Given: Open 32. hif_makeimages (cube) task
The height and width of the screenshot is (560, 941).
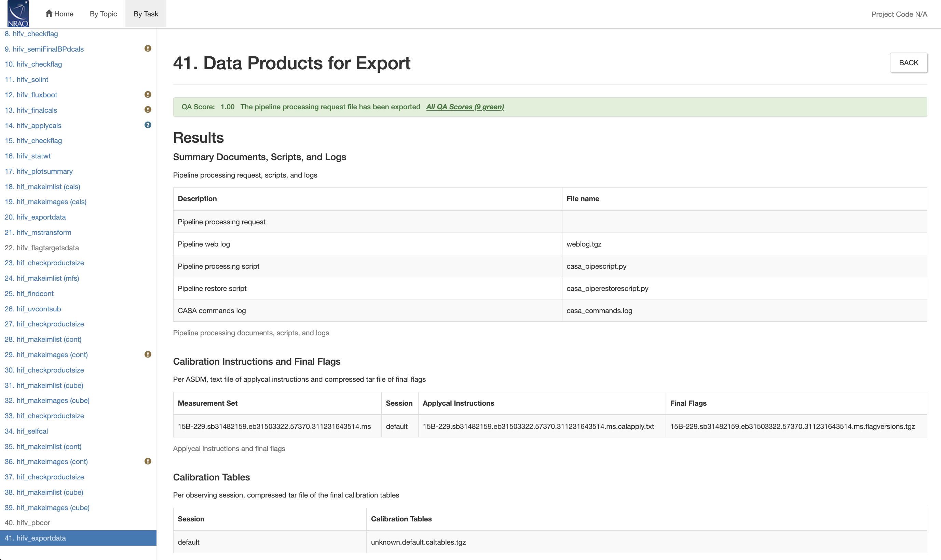Looking at the screenshot, I should (x=47, y=401).
